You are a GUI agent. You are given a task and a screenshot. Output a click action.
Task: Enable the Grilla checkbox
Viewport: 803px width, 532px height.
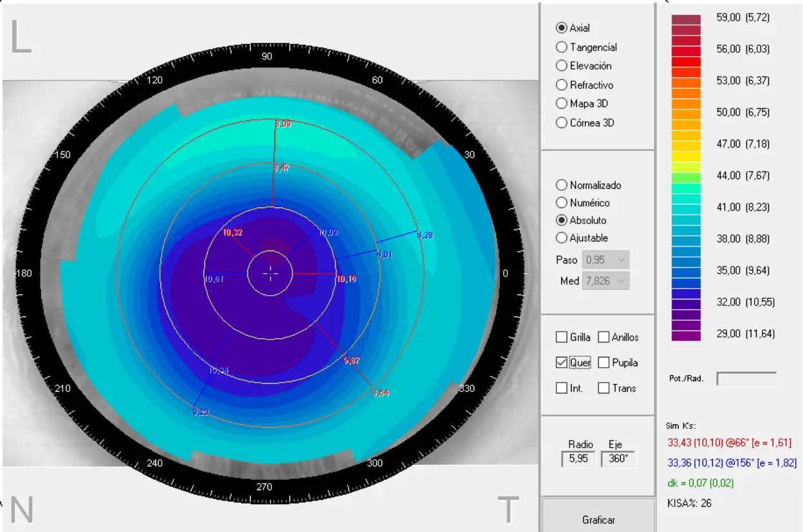coord(561,337)
